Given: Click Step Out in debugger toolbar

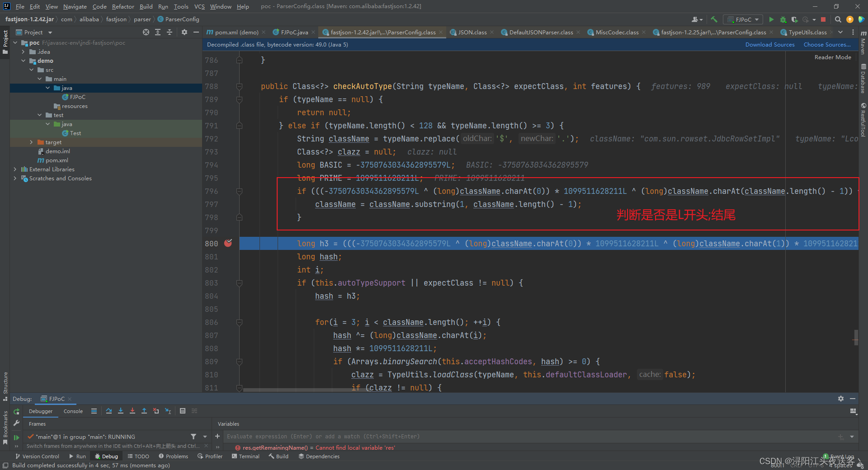Looking at the screenshot, I should click(x=144, y=411).
